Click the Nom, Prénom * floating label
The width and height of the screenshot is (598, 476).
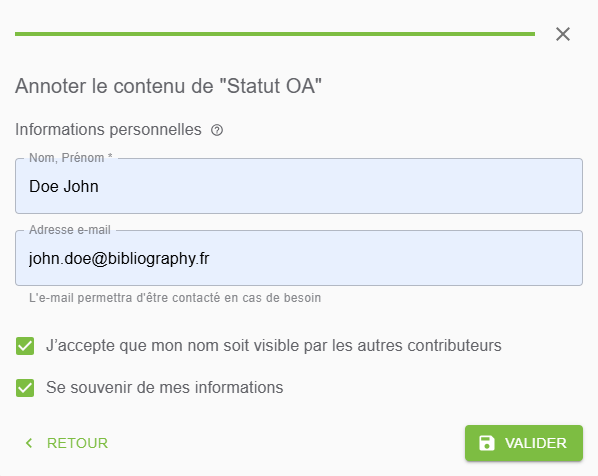[x=71, y=158]
